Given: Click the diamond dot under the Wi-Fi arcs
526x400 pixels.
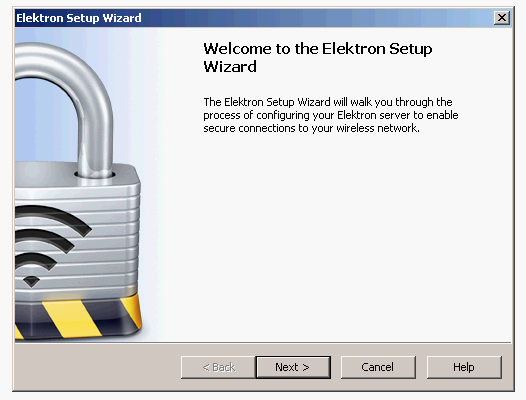Looking at the screenshot, I should pos(32,281).
